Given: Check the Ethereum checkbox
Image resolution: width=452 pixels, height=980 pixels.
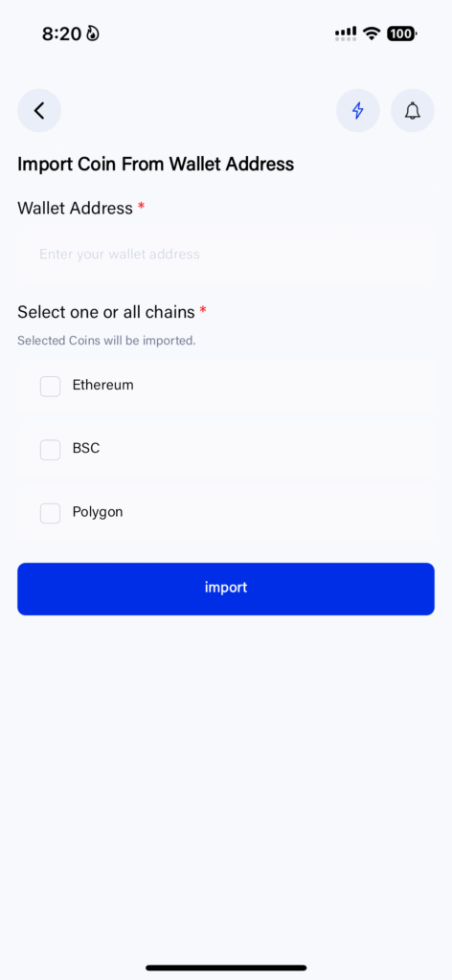Looking at the screenshot, I should click(x=50, y=387).
